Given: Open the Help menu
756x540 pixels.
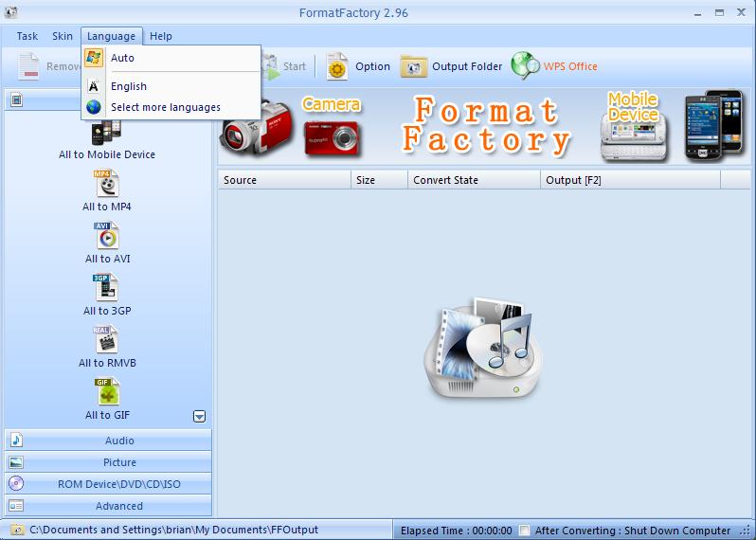Looking at the screenshot, I should tap(160, 36).
